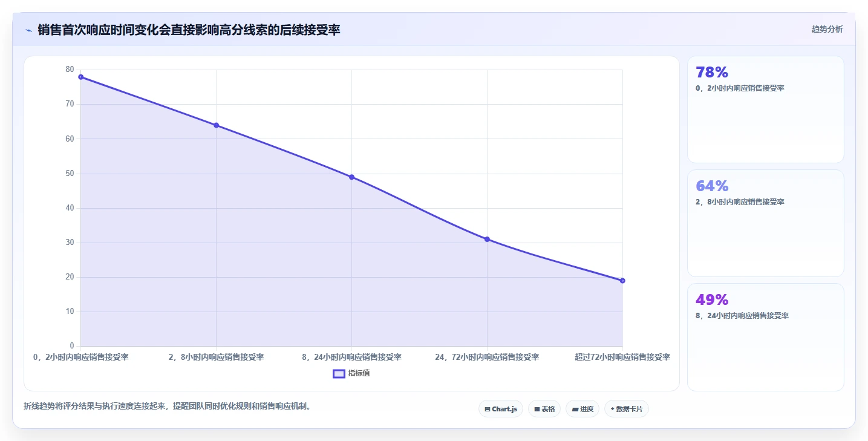This screenshot has height=441, width=868.
Task: Click the trend icon beside the title
Action: pyautogui.click(x=28, y=30)
